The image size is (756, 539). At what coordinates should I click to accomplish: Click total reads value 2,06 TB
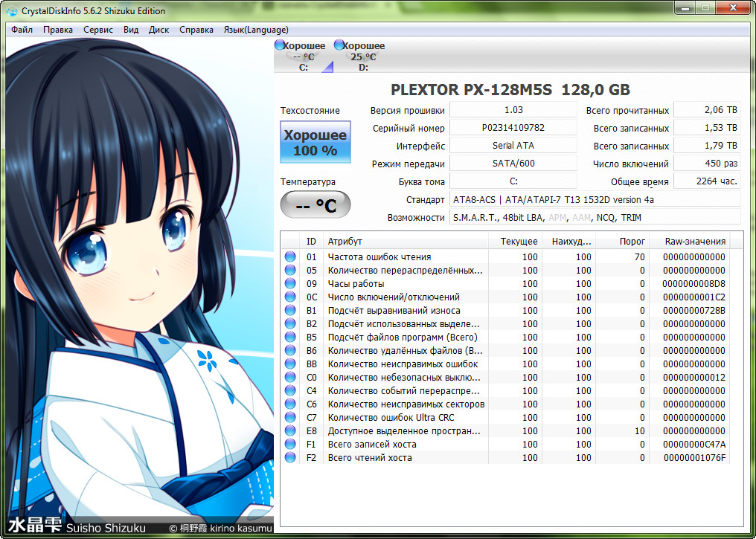pyautogui.click(x=707, y=110)
